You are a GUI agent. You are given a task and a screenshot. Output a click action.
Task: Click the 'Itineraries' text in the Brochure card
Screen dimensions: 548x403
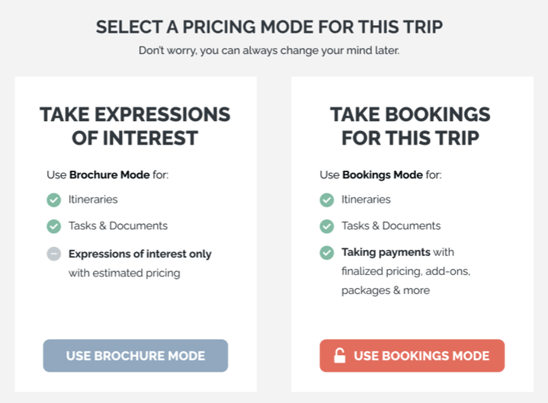tap(93, 199)
